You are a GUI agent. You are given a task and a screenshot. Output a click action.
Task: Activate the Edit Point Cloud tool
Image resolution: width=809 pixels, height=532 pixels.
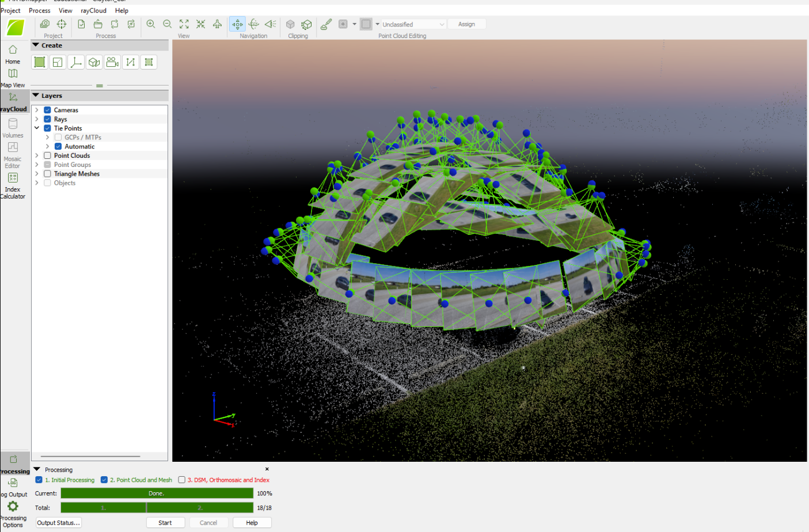326,24
